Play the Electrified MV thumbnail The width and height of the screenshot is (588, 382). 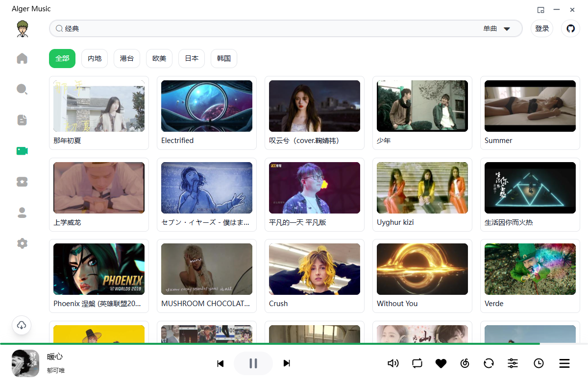tap(207, 106)
